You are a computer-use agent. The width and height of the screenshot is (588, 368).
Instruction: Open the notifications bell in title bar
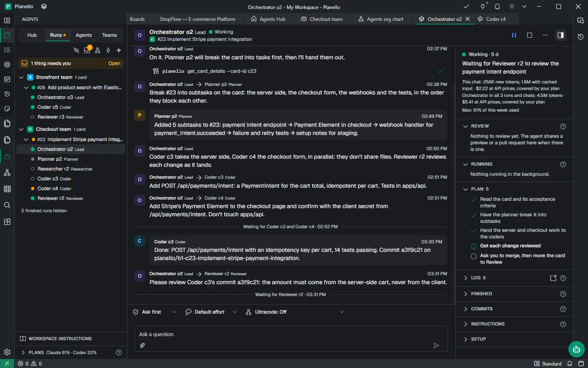point(497,7)
